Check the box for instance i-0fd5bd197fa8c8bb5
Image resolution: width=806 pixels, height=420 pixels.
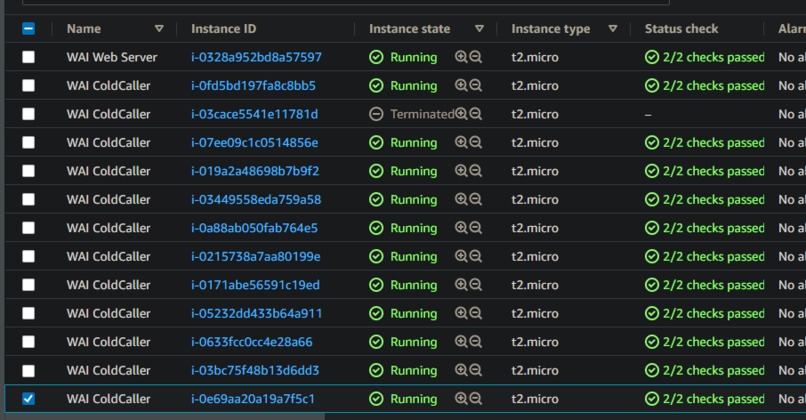pyautogui.click(x=28, y=85)
